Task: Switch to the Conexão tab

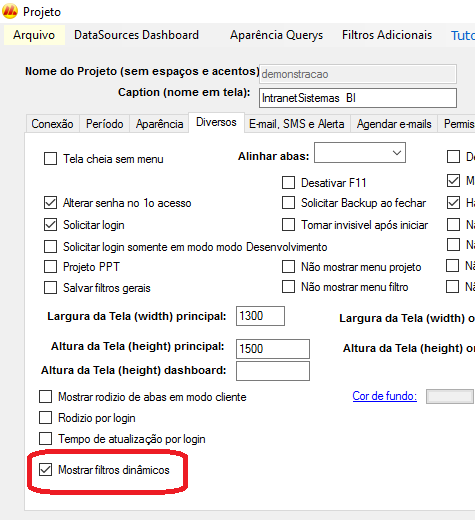Action: pos(52,124)
